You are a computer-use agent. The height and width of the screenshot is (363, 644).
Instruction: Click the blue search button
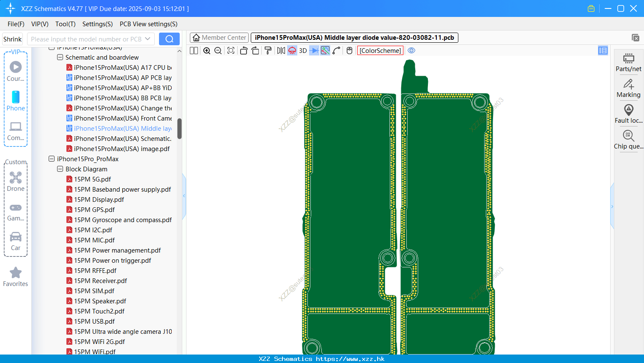pos(169,39)
